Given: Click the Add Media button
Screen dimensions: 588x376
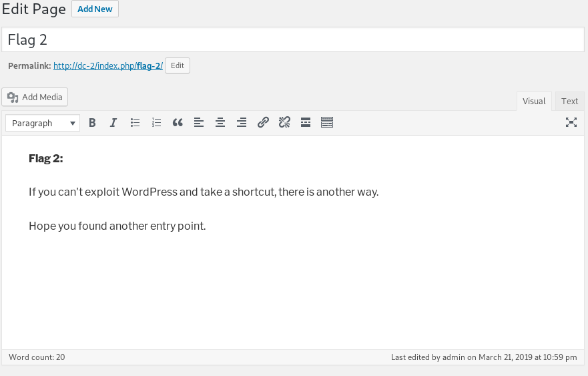Looking at the screenshot, I should (35, 98).
